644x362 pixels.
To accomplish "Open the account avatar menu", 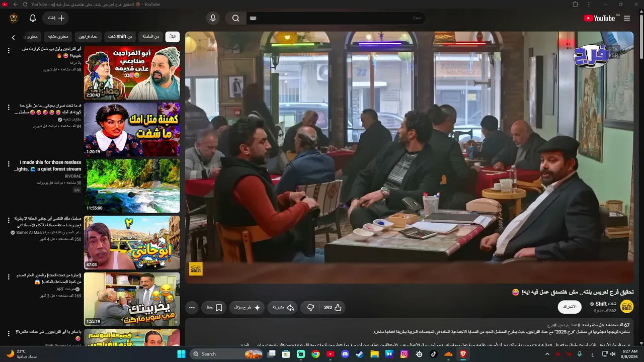I will pyautogui.click(x=14, y=18).
